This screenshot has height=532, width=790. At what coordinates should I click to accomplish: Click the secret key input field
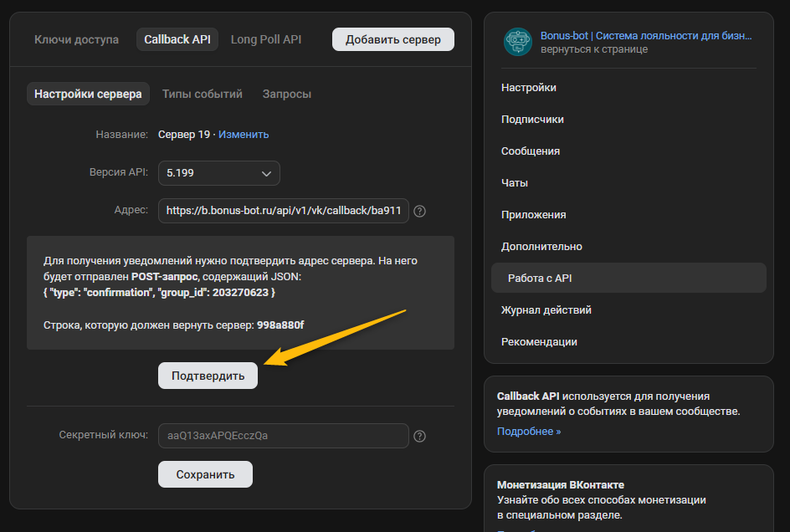click(284, 436)
